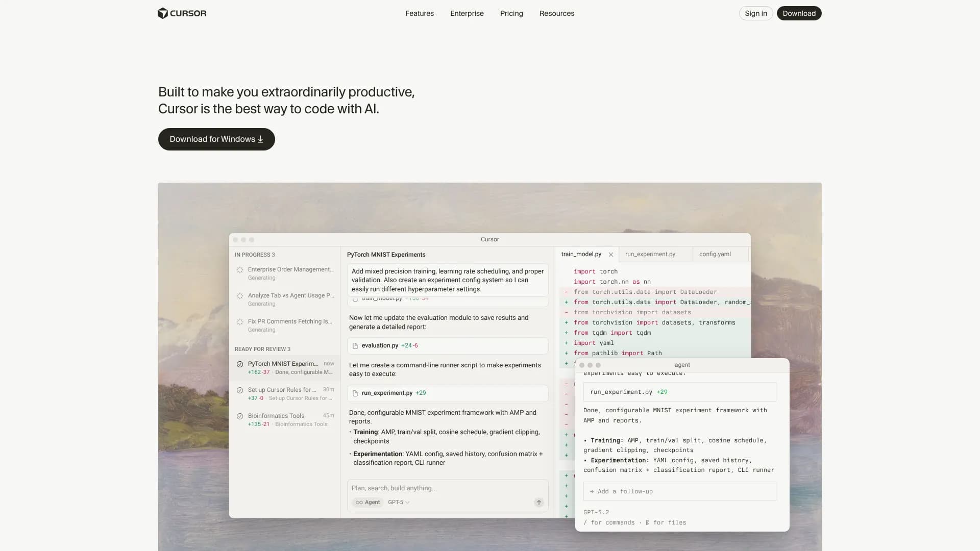Click the download arrow inside Download for Windows

coord(260,139)
